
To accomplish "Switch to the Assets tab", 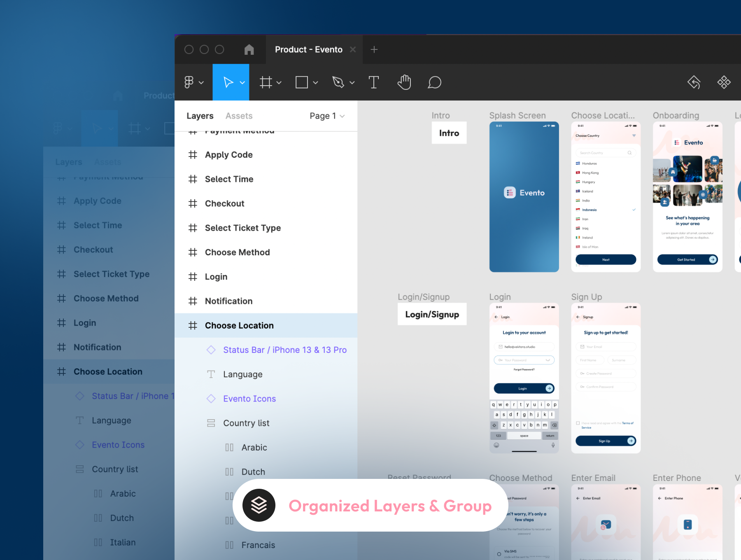I will [x=239, y=116].
